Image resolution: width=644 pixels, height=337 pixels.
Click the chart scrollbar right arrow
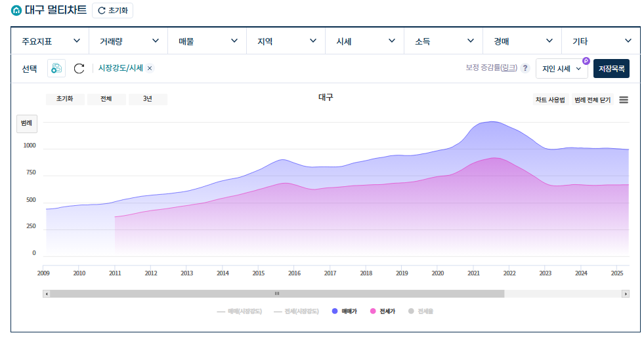point(626,294)
